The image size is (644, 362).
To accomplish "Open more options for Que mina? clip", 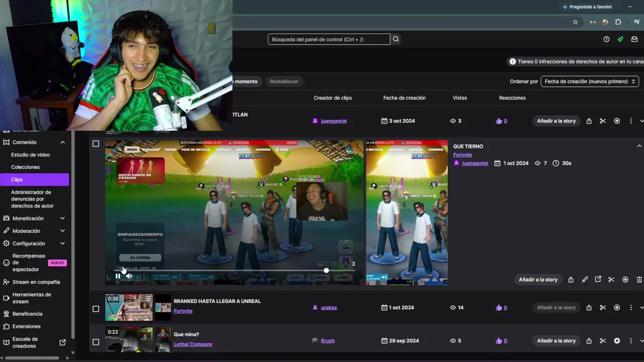I will click(631, 341).
